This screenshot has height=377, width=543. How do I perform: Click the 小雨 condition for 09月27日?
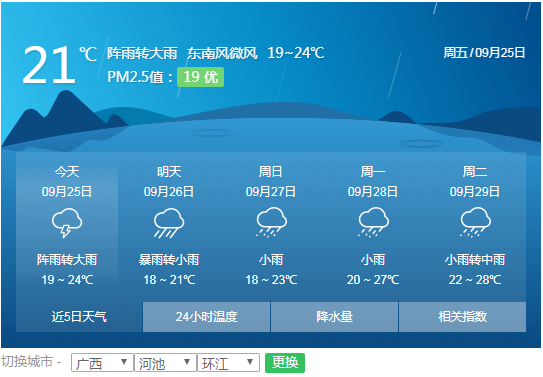pos(271,260)
